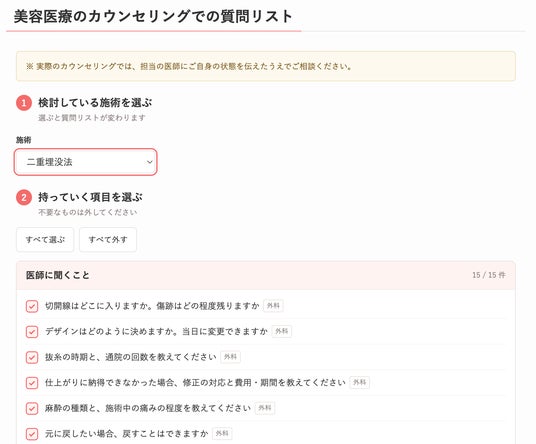Uncheck 抜糸の時期と通院の回数 item
Image resolution: width=536 pixels, height=444 pixels.
32,357
